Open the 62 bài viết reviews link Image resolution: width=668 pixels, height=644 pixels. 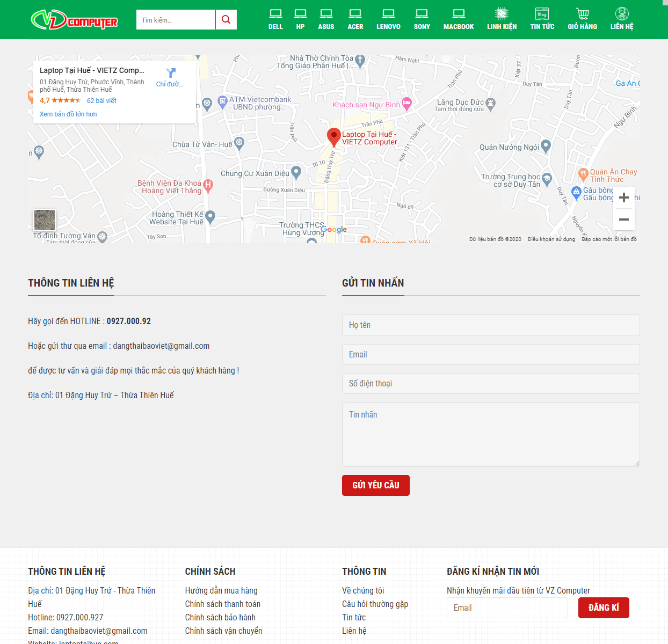pos(101,101)
